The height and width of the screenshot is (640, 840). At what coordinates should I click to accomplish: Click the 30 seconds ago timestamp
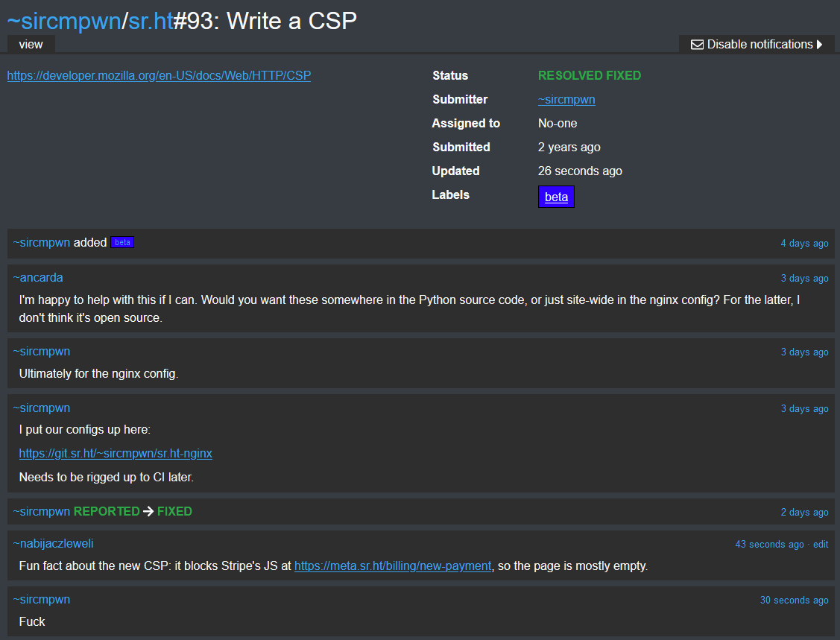click(794, 601)
